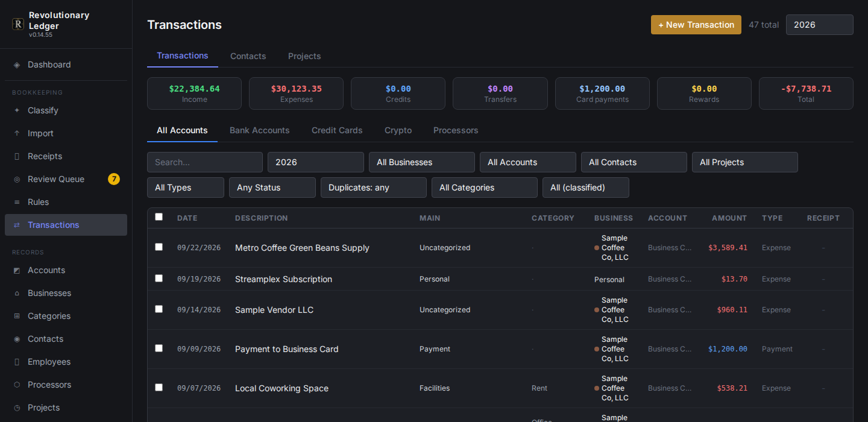This screenshot has height=422, width=868.
Task: Open the Duplicates: any dropdown
Action: pos(374,187)
